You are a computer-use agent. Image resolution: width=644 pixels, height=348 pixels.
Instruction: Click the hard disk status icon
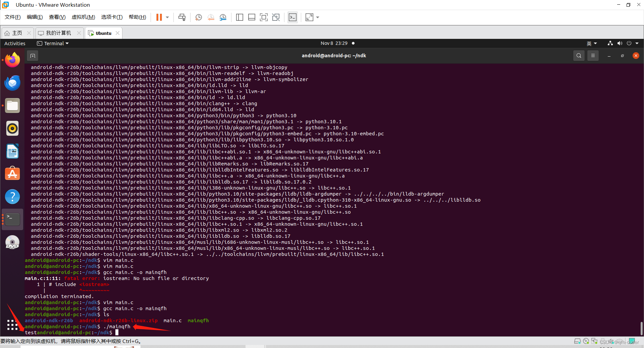point(577,341)
